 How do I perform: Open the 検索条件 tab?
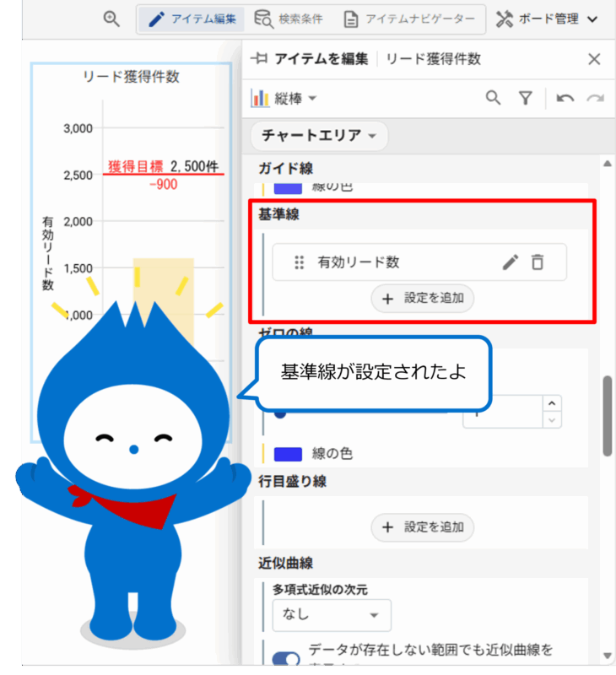point(289,19)
